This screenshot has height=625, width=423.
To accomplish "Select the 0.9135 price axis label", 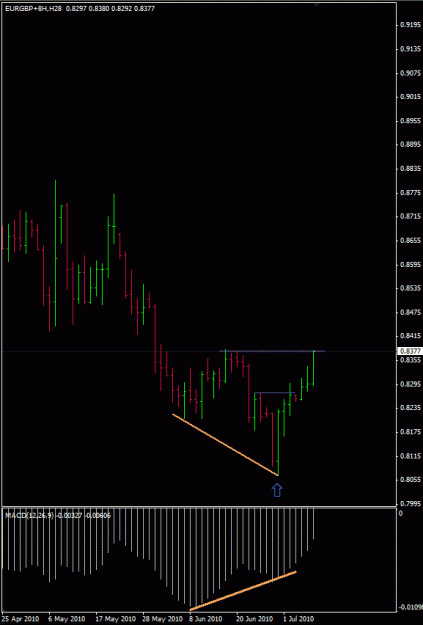I will 410,49.
